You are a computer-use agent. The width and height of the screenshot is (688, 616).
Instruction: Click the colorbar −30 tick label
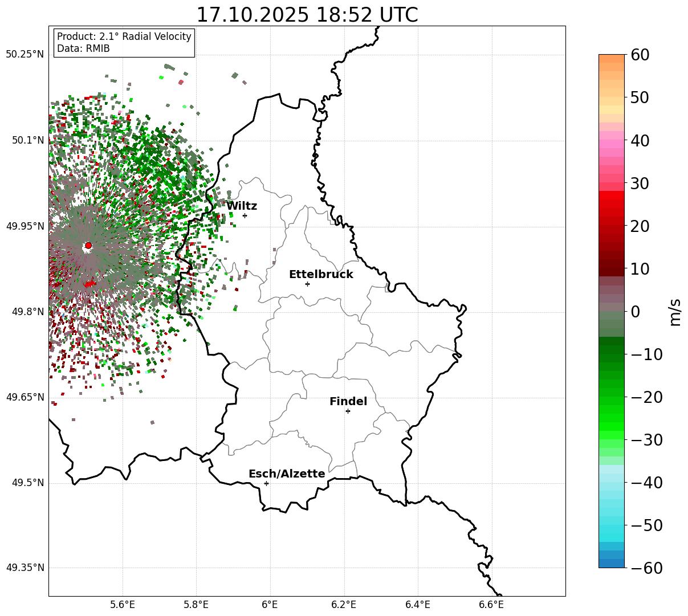646,440
